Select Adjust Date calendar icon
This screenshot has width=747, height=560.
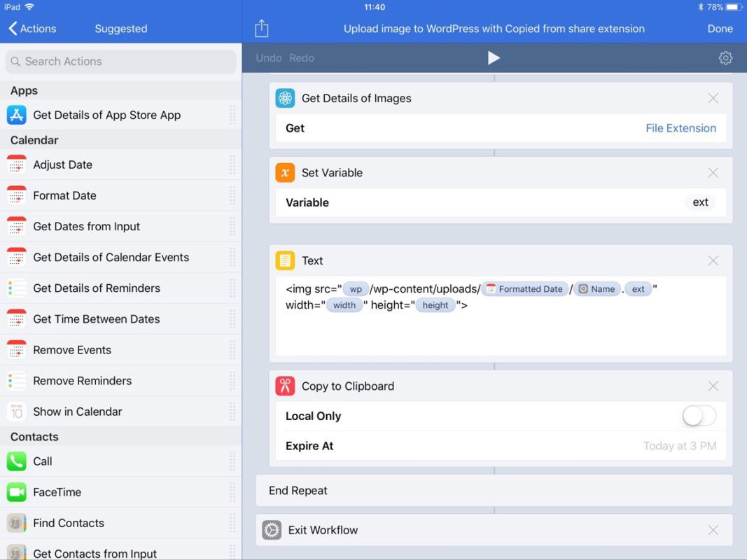pyautogui.click(x=17, y=164)
